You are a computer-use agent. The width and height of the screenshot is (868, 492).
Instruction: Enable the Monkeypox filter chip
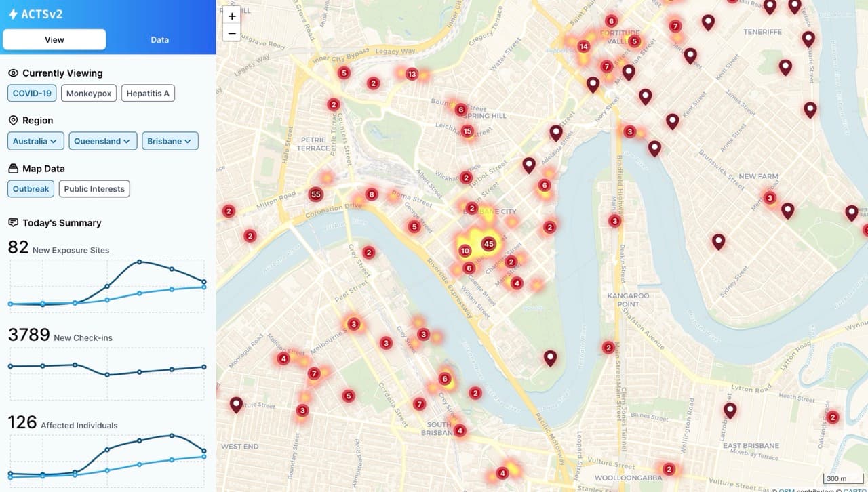(89, 94)
